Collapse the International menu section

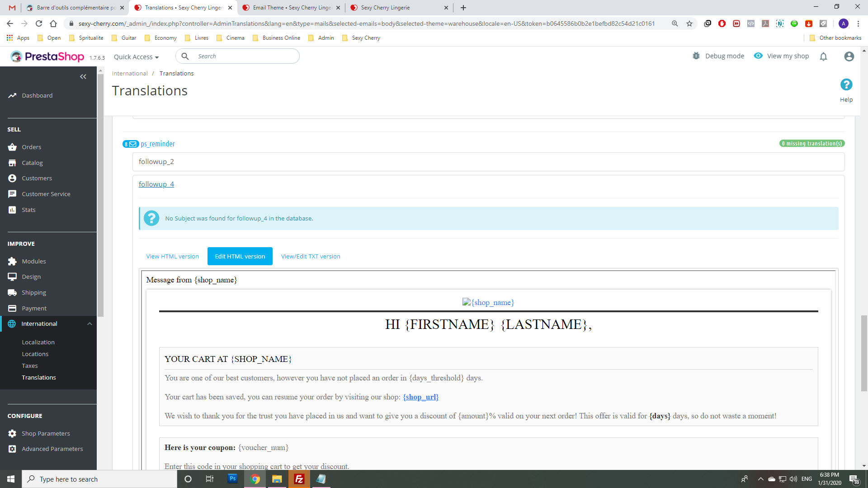click(90, 324)
